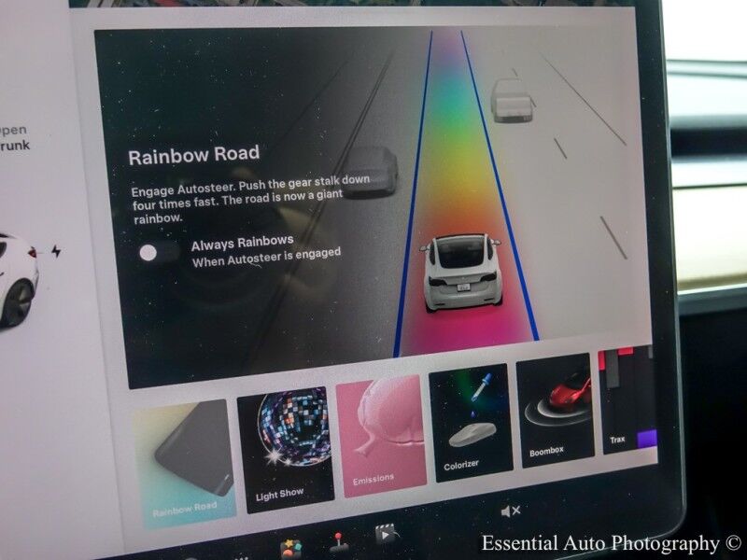
Task: Open the Trax music tile
Action: tap(628, 401)
